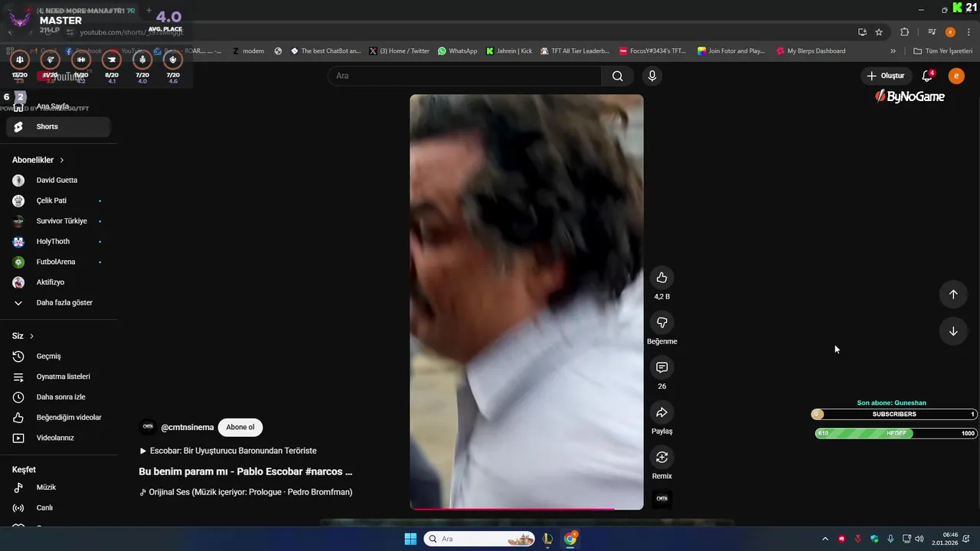Share the short via Paylaş
This screenshot has width=980, height=551.
pyautogui.click(x=661, y=412)
